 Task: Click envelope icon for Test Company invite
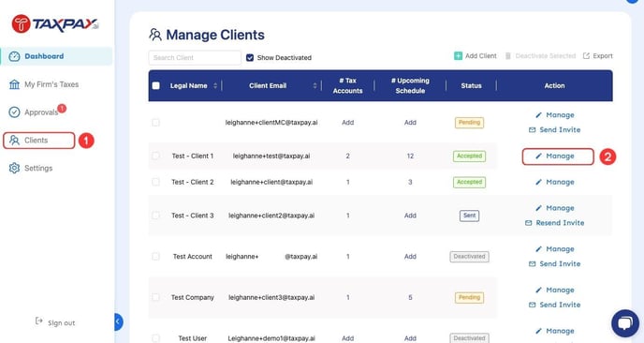532,305
